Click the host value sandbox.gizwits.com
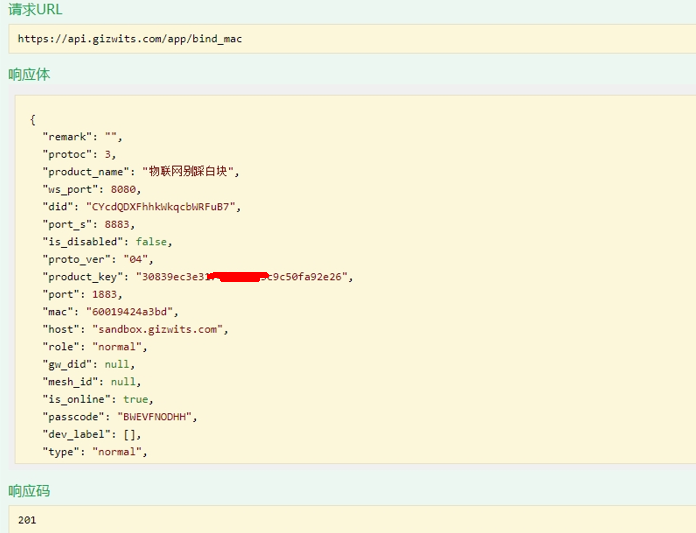This screenshot has height=533, width=696. click(158, 329)
